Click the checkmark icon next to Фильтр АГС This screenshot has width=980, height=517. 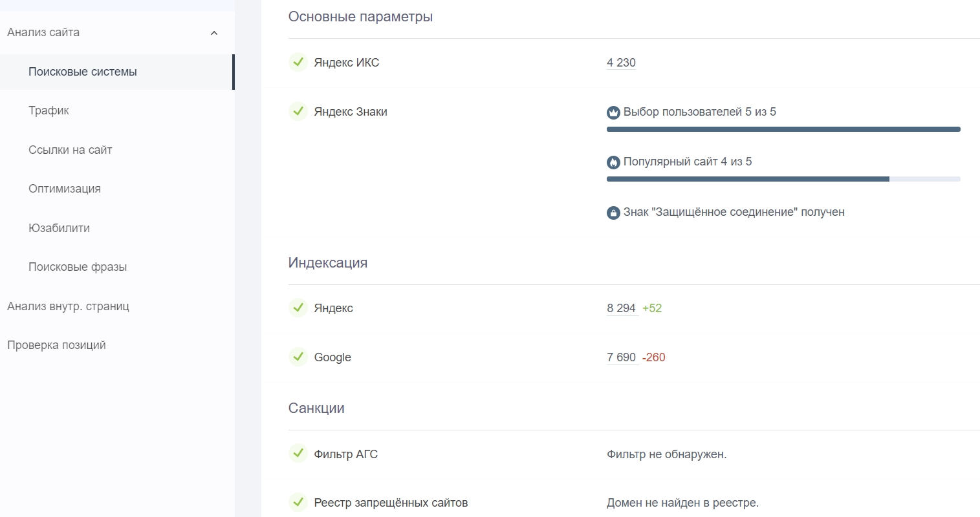click(298, 454)
